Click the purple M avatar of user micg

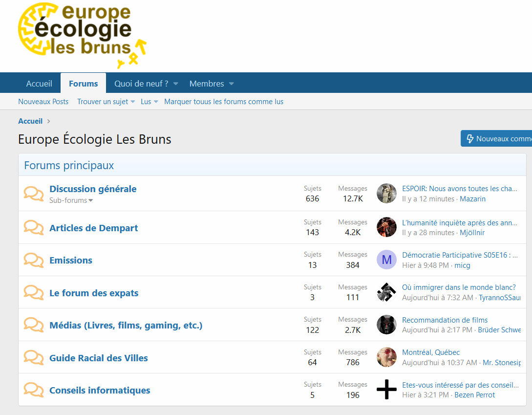click(x=386, y=260)
